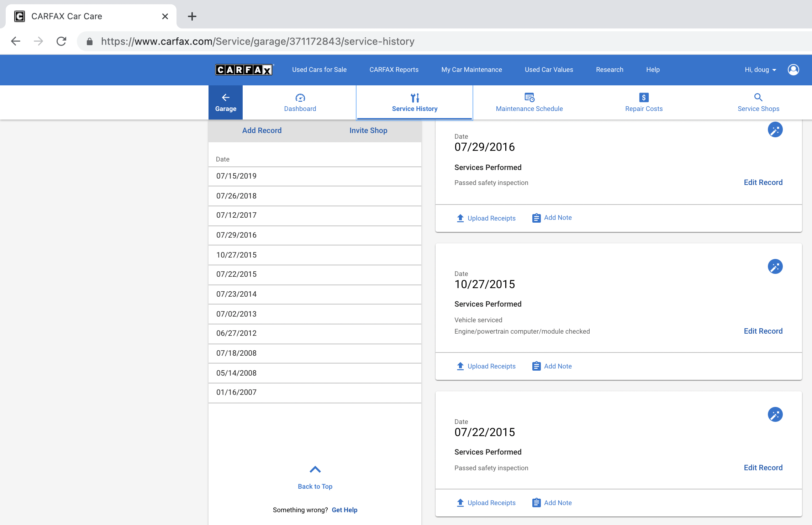This screenshot has height=525, width=812.
Task: Edit Record for 07/29/2016
Action: [x=763, y=182]
